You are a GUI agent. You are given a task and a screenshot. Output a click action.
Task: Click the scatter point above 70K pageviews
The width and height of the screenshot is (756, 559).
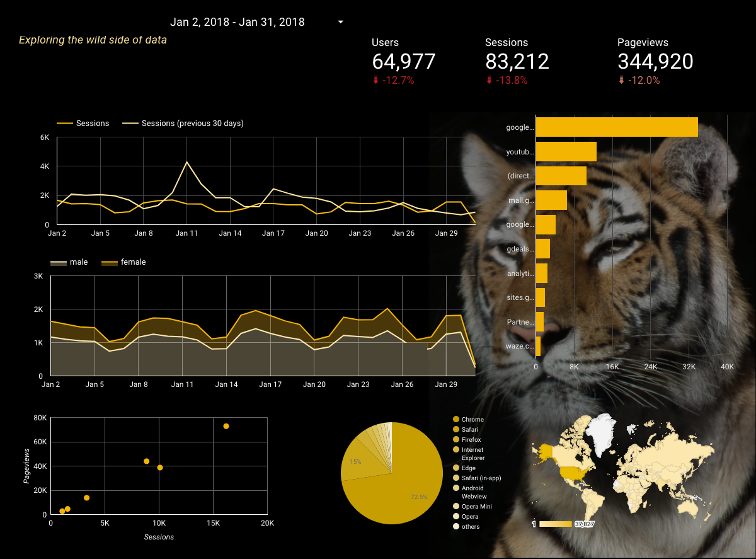coord(226,427)
